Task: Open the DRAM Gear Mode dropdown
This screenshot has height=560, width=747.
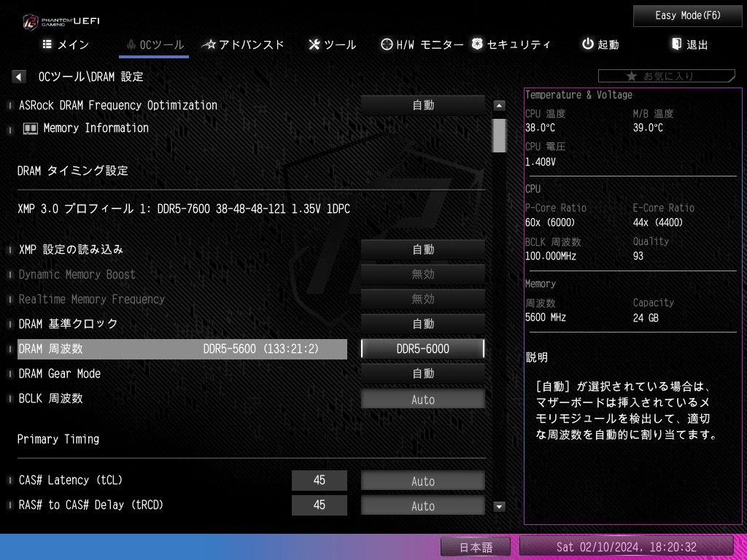Action: 423,373
